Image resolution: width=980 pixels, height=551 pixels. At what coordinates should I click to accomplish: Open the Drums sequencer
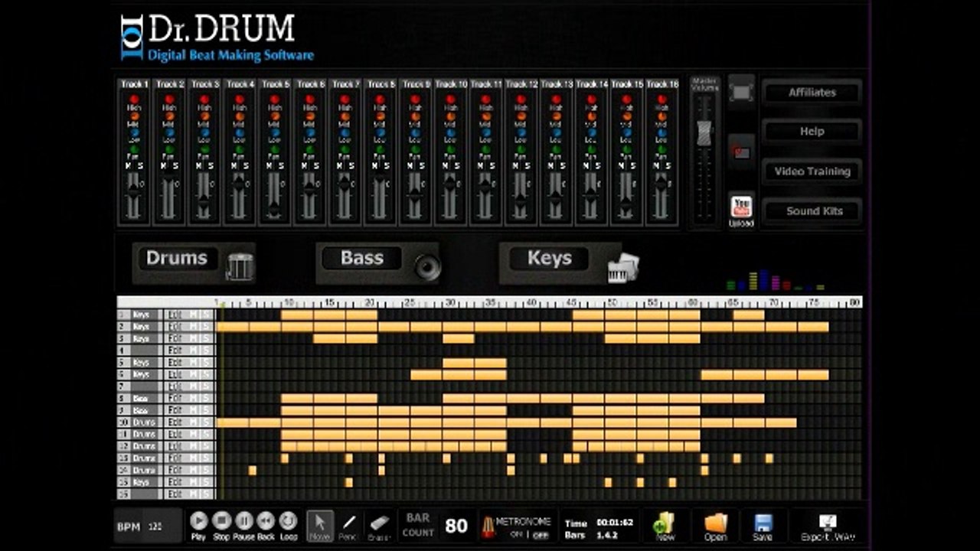click(177, 258)
